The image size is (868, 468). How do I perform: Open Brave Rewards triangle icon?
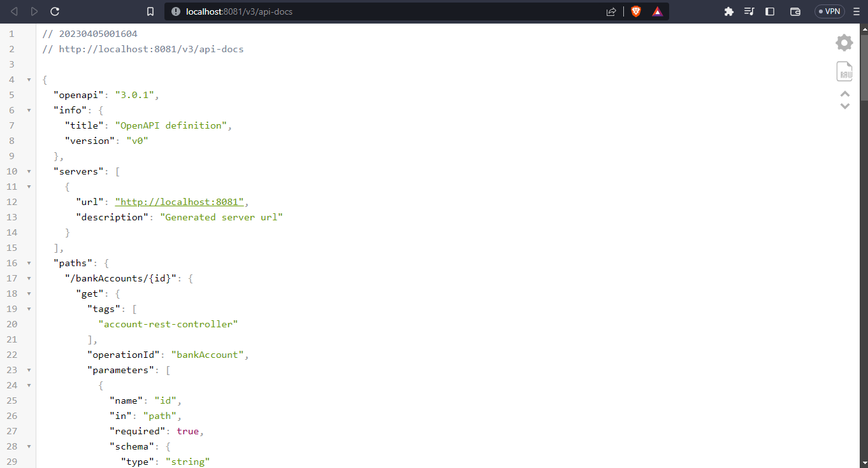coord(658,11)
